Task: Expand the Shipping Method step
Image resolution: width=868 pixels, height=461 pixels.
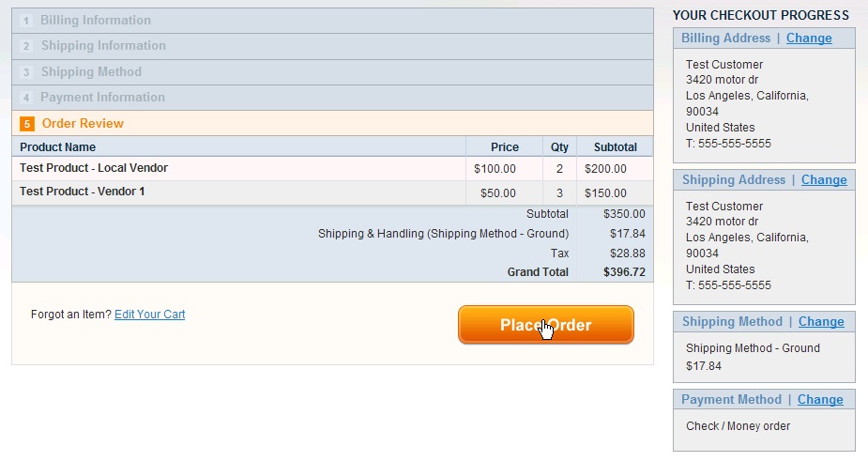Action: click(91, 72)
